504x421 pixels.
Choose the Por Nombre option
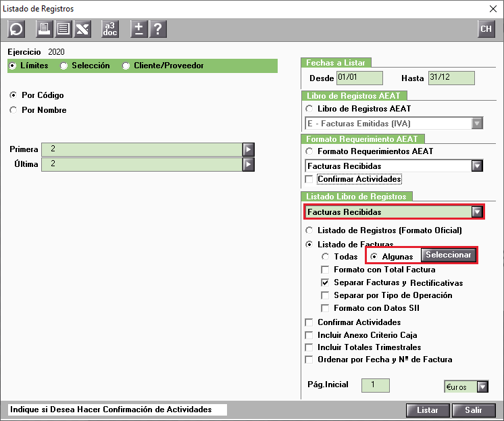(14, 110)
